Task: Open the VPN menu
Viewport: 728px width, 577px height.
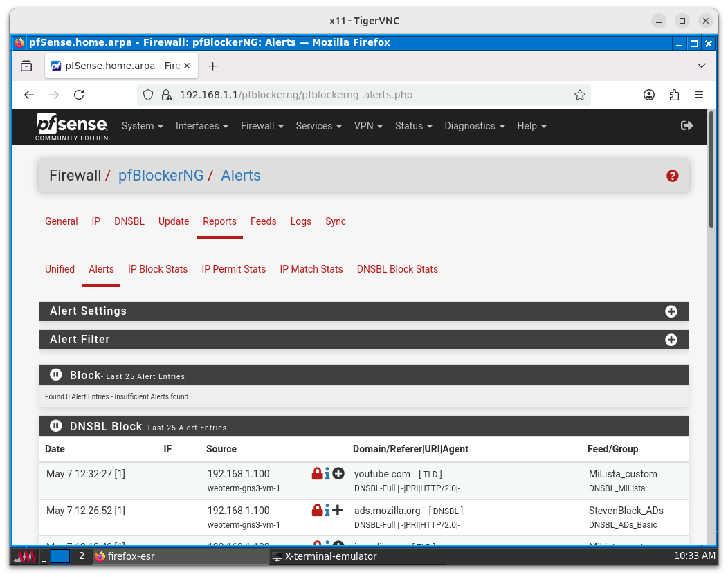Action: tap(368, 127)
